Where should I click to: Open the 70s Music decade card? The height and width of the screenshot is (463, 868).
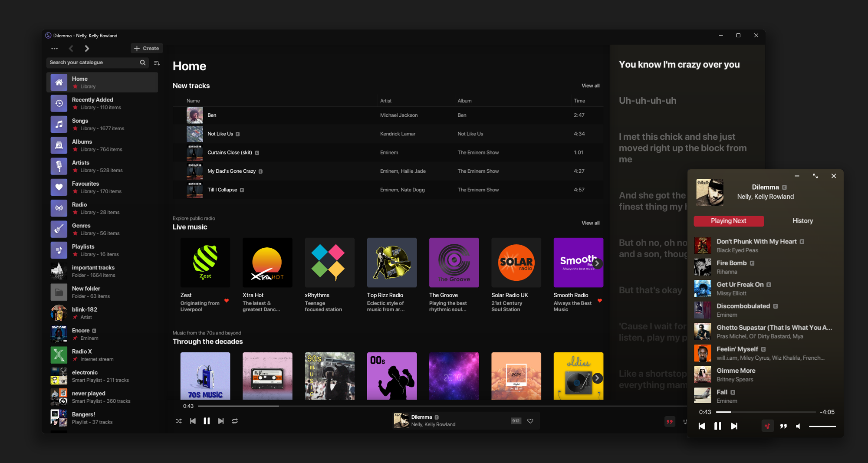coord(205,376)
